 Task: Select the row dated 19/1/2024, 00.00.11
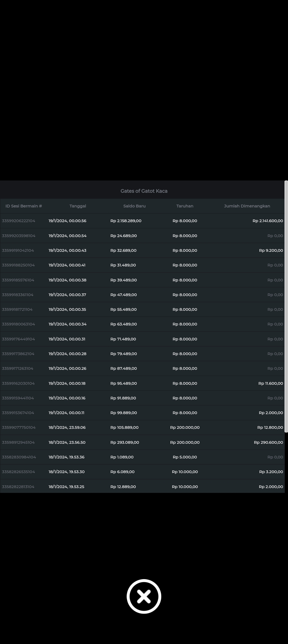[x=66, y=413]
